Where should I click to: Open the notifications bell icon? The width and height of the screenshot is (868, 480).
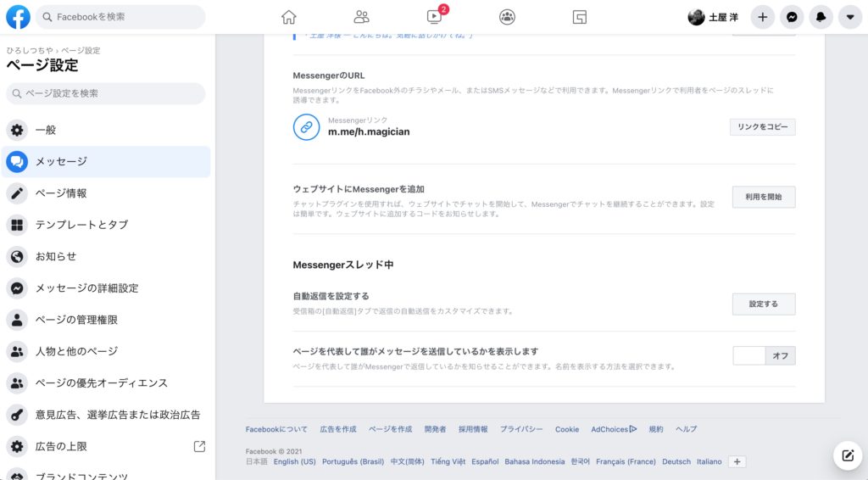pyautogui.click(x=821, y=17)
